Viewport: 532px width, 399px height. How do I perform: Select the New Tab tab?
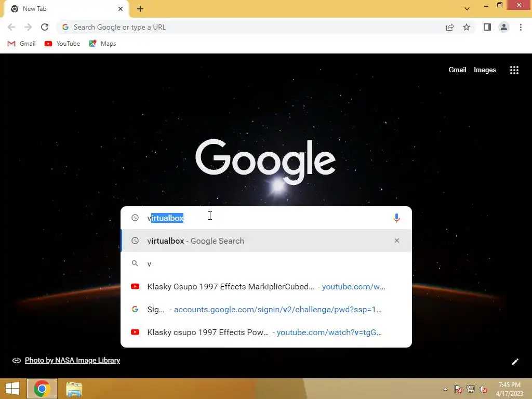pyautogui.click(x=66, y=9)
